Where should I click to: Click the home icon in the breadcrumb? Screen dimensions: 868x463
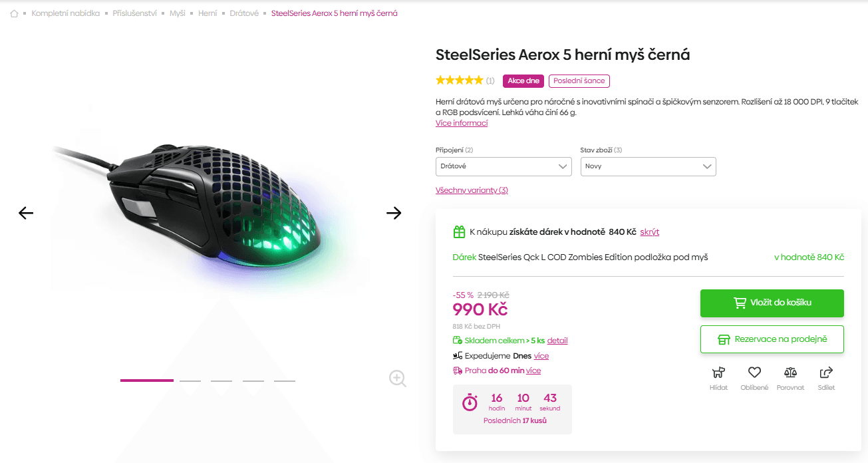(x=13, y=12)
